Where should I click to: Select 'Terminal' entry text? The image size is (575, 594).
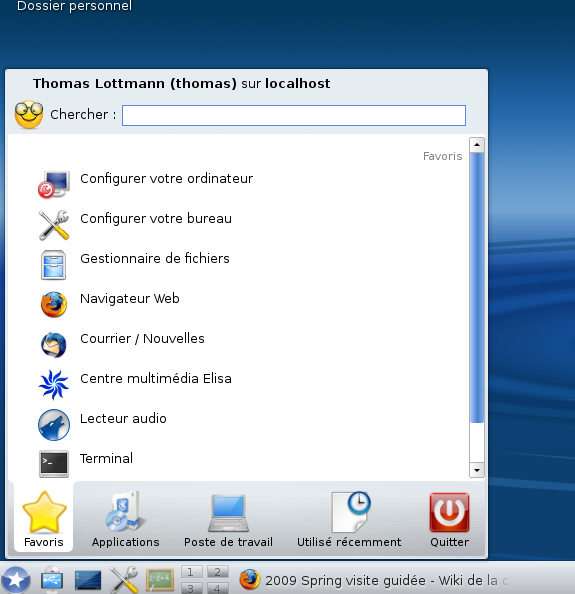point(106,458)
